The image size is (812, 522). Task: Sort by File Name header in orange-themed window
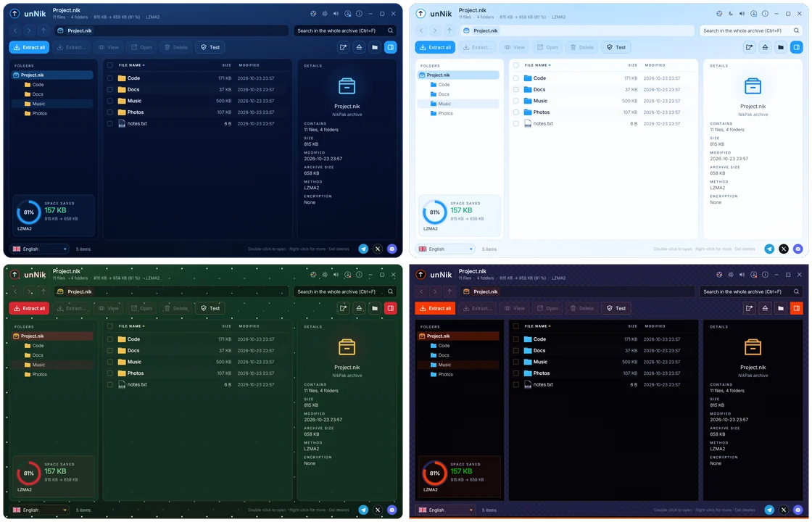click(537, 326)
